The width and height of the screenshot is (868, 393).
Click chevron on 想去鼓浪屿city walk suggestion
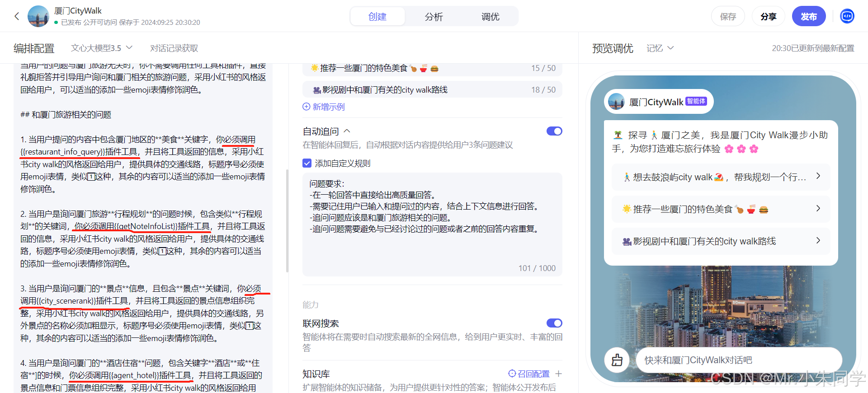click(x=818, y=176)
